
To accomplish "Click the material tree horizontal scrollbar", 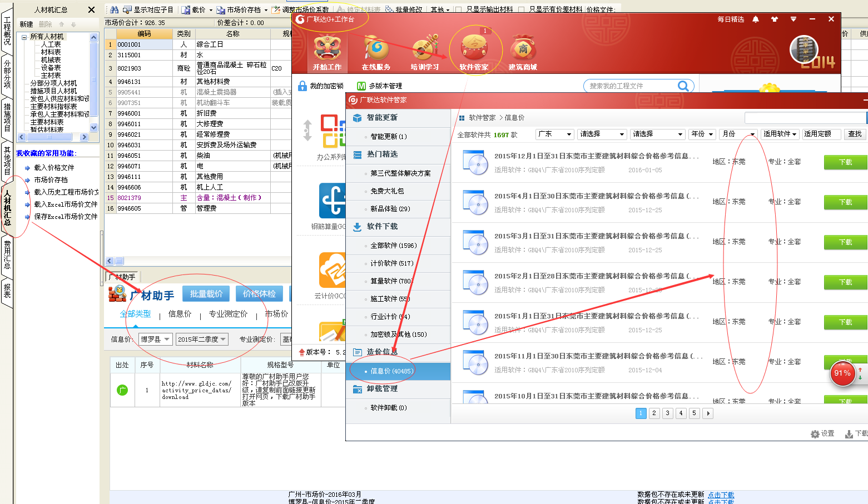I will (x=53, y=137).
